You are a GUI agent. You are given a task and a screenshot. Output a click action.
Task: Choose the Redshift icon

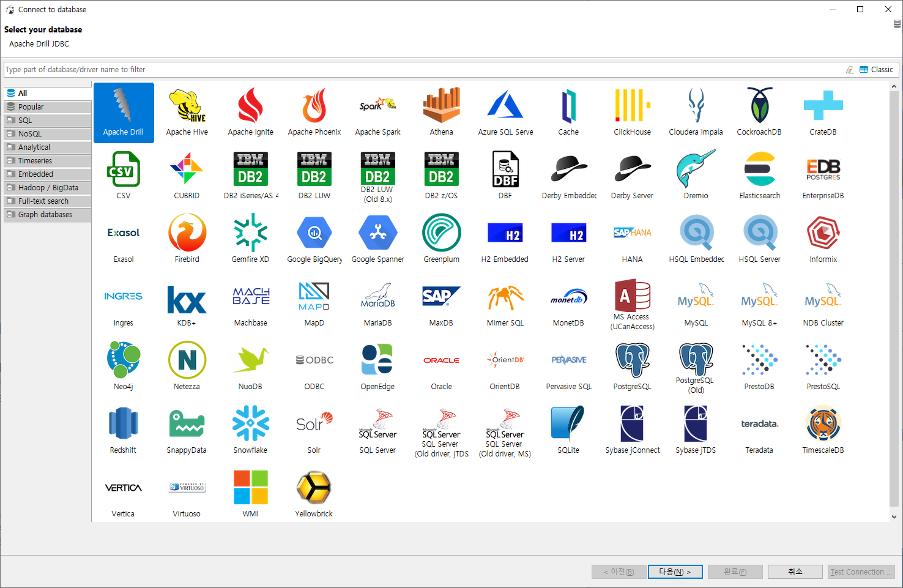tap(123, 423)
